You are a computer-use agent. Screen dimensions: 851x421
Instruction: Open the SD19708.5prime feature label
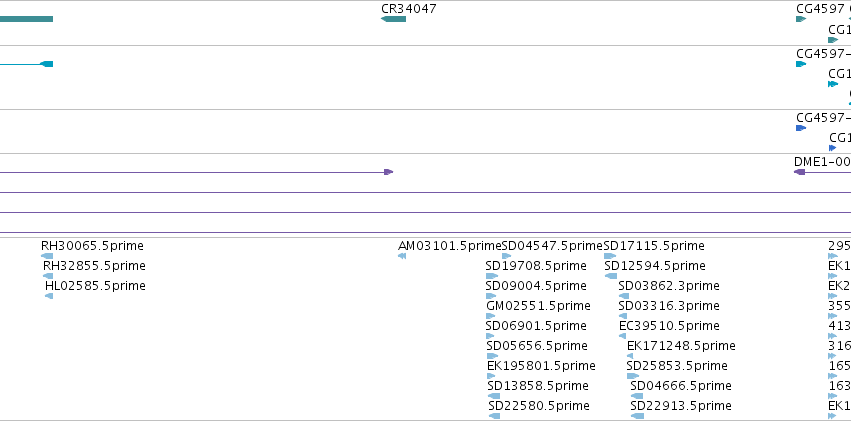536,266
